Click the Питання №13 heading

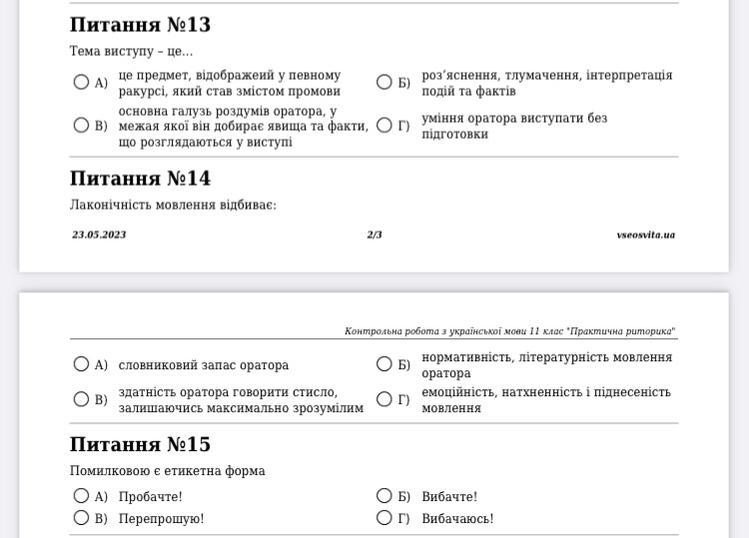click(x=140, y=25)
